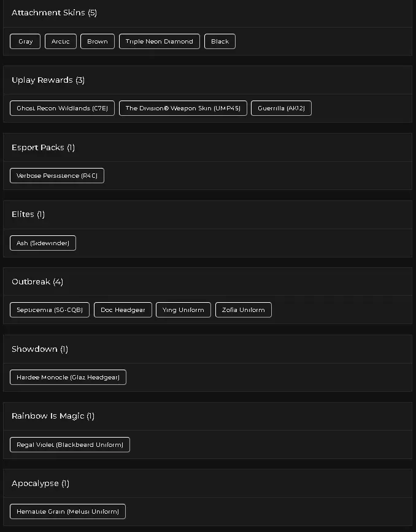
Task: Click the Zofia Uniform tag
Action: 243,310
